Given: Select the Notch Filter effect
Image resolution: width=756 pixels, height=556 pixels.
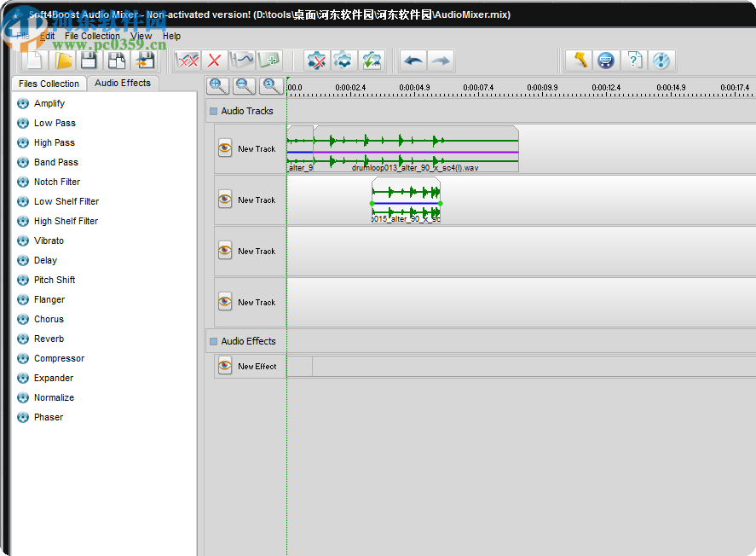Looking at the screenshot, I should (x=57, y=182).
